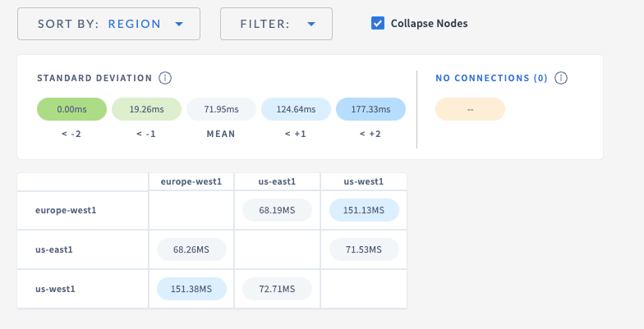
Task: Click the us-west1 row label
Action: [55, 289]
